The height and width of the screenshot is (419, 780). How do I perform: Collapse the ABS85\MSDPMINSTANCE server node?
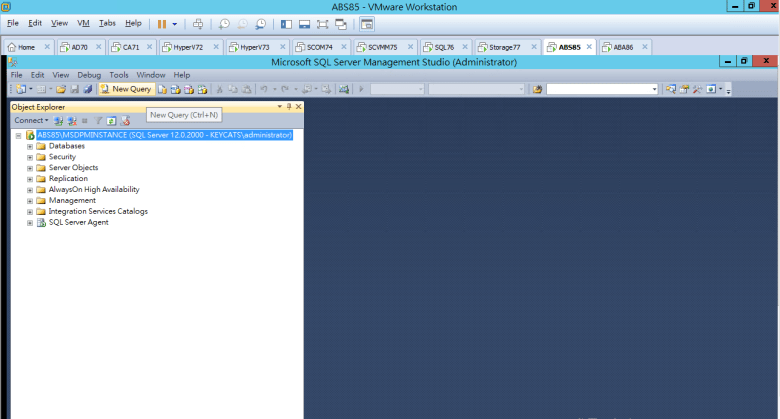18,135
